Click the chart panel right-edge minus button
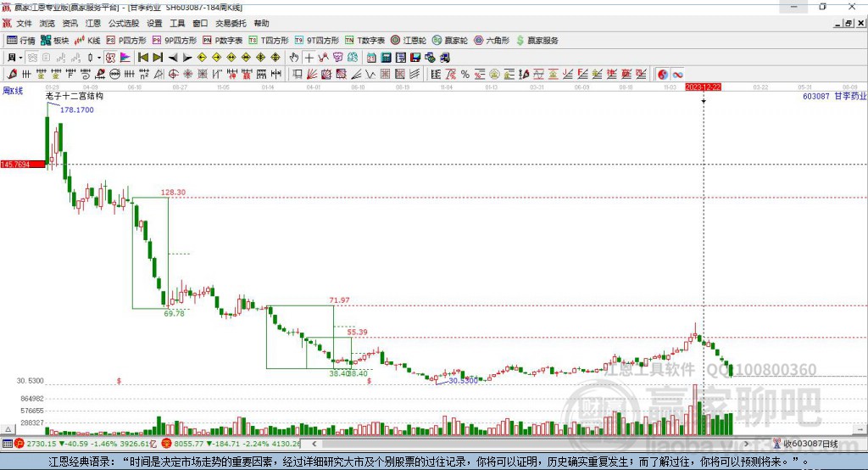 pyautogui.click(x=860, y=429)
